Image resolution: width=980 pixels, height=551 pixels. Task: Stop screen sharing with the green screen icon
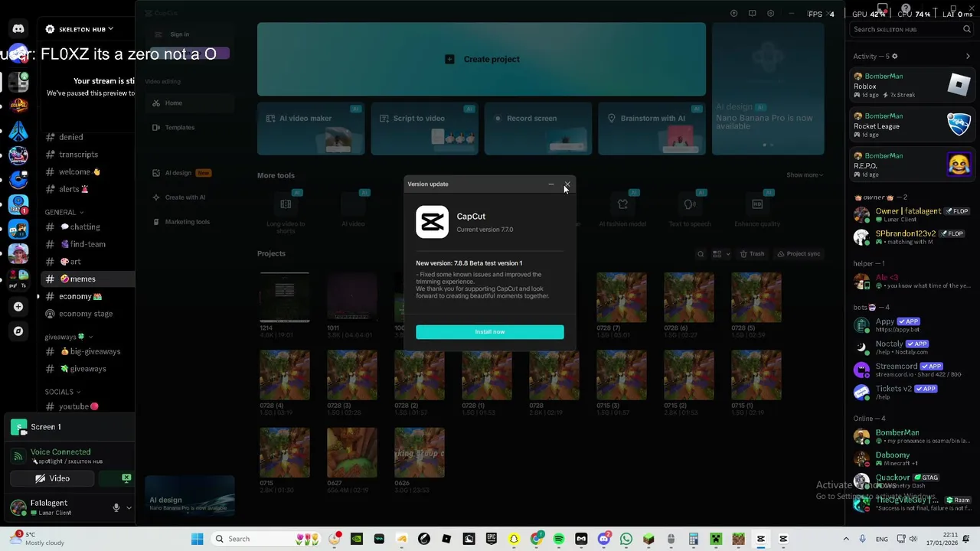click(x=126, y=478)
